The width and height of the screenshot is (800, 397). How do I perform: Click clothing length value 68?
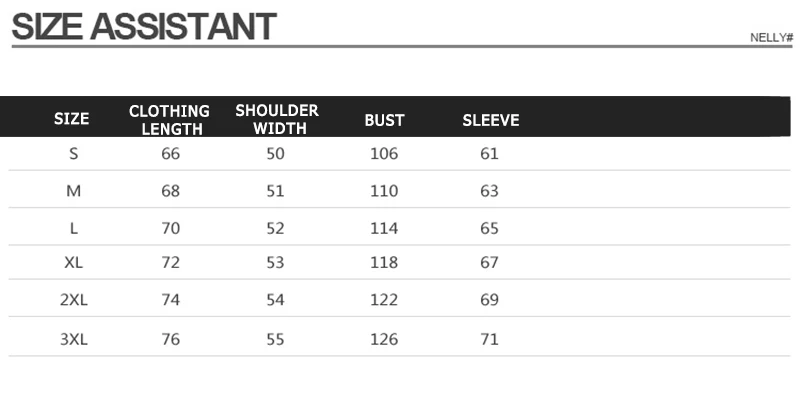click(x=170, y=191)
